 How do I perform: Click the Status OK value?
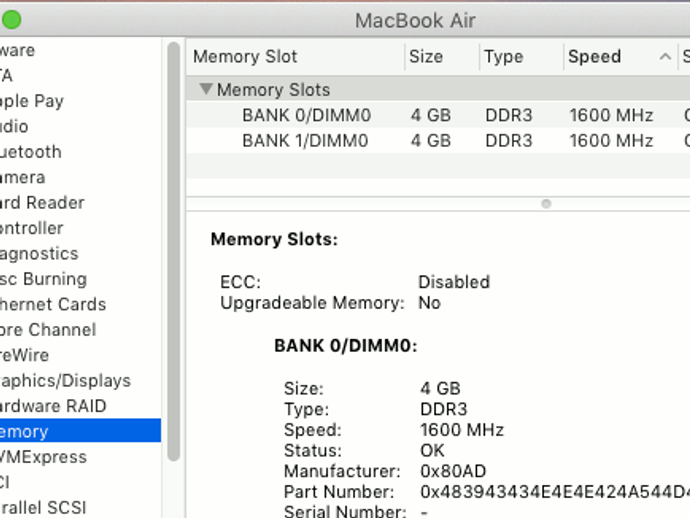coord(432,451)
